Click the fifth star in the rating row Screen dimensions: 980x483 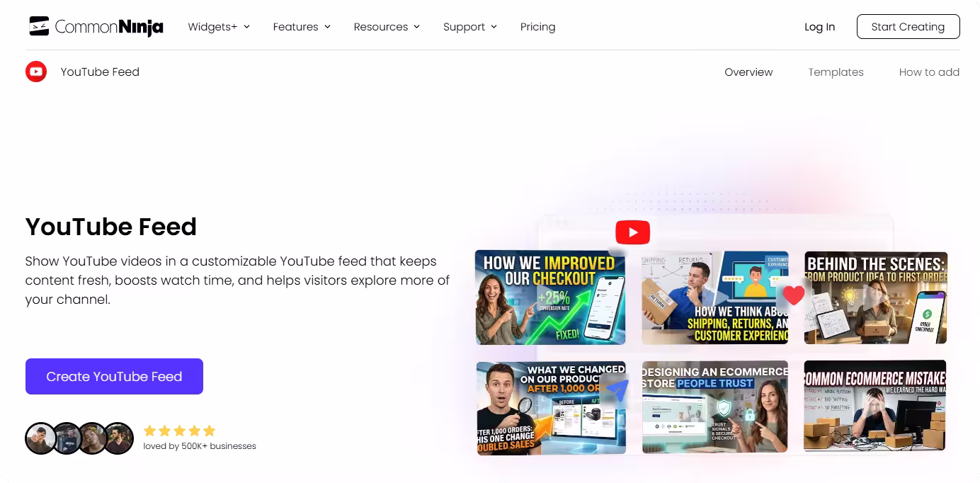pyautogui.click(x=210, y=431)
